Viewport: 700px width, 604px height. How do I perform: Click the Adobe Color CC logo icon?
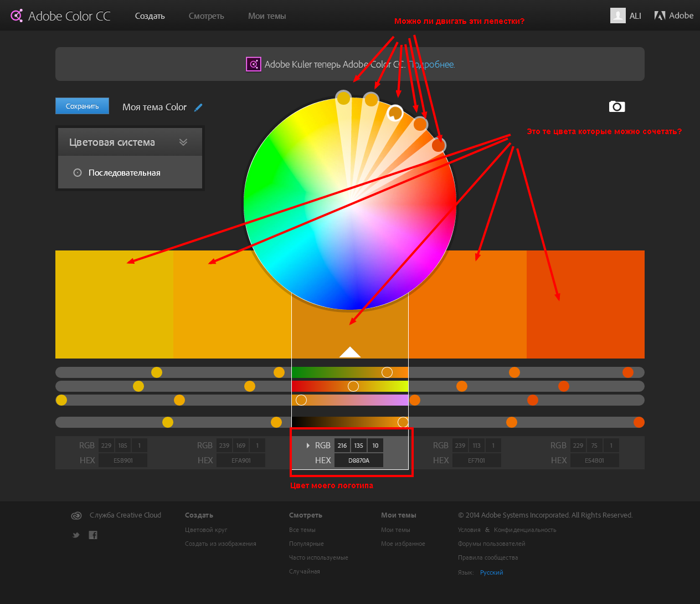(17, 16)
